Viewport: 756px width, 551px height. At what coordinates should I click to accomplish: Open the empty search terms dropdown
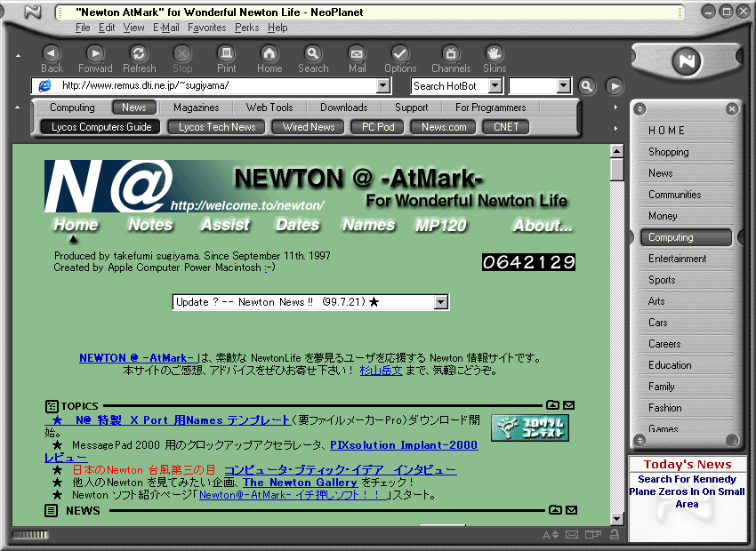(x=563, y=85)
